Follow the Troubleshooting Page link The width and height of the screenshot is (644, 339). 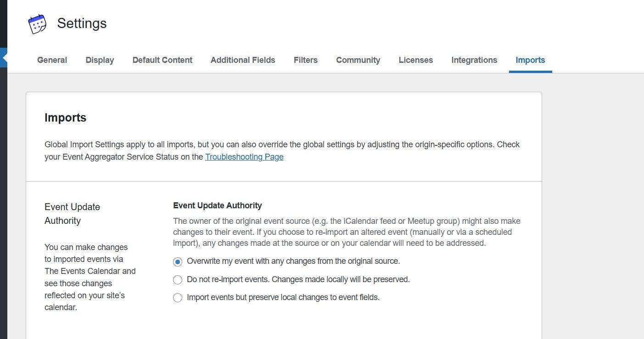244,157
